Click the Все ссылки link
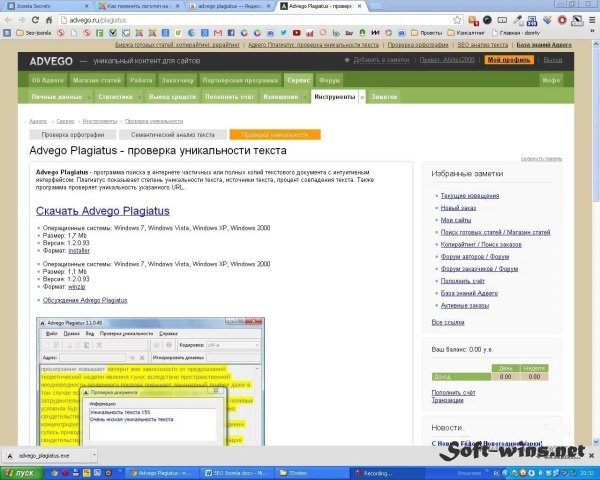 [x=448, y=322]
